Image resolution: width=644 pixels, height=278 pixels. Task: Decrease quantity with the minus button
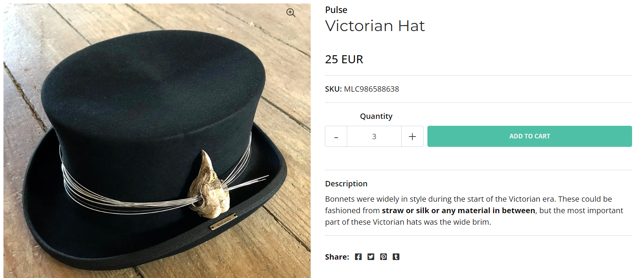tap(336, 137)
